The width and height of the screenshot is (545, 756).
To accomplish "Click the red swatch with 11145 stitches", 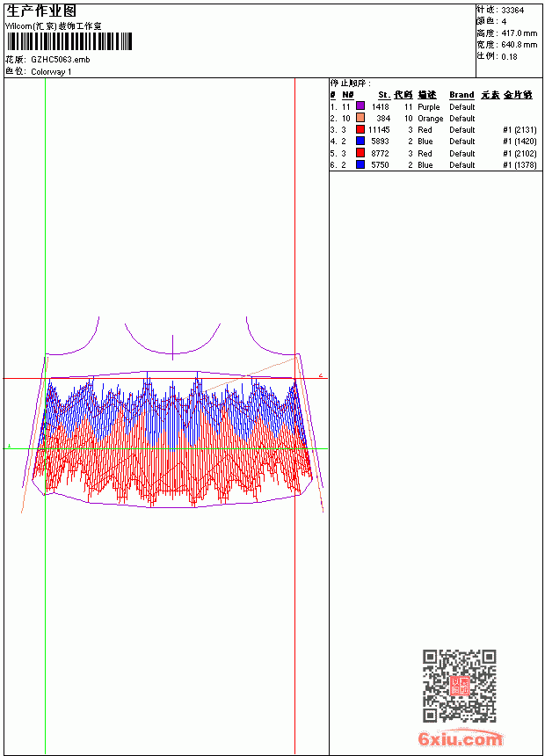I will point(360,129).
